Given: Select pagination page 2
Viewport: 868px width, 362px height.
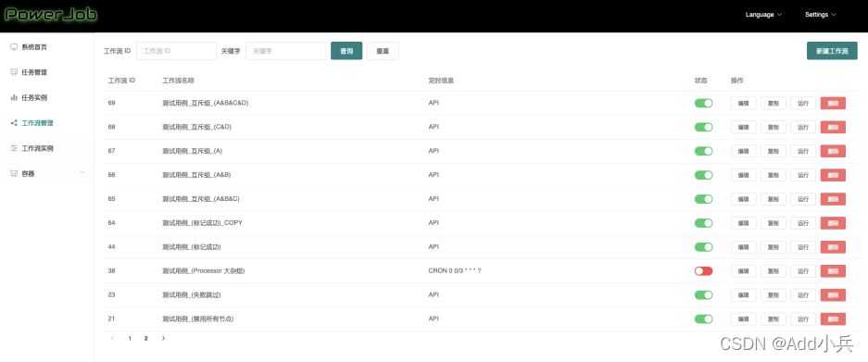Looking at the screenshot, I should click(146, 338).
